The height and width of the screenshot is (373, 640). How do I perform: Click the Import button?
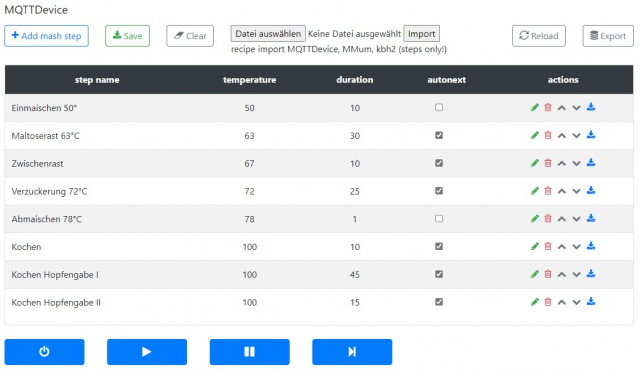pos(421,33)
